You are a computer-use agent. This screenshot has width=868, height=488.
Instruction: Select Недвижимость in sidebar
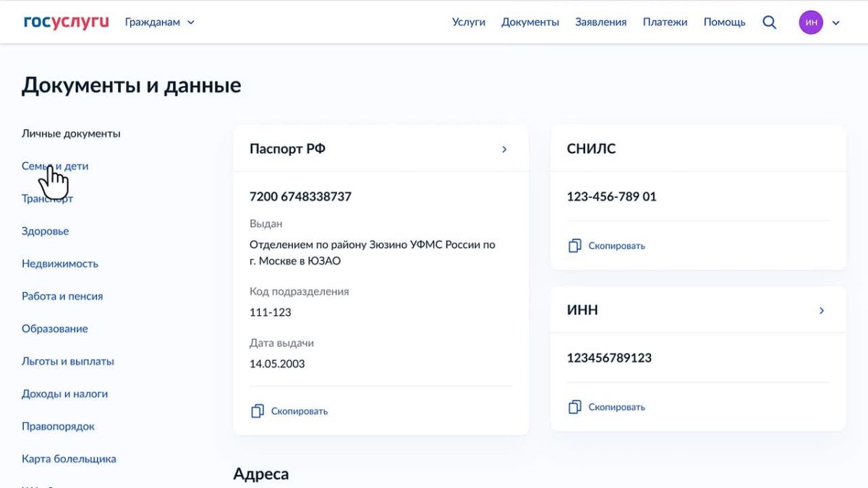point(60,264)
